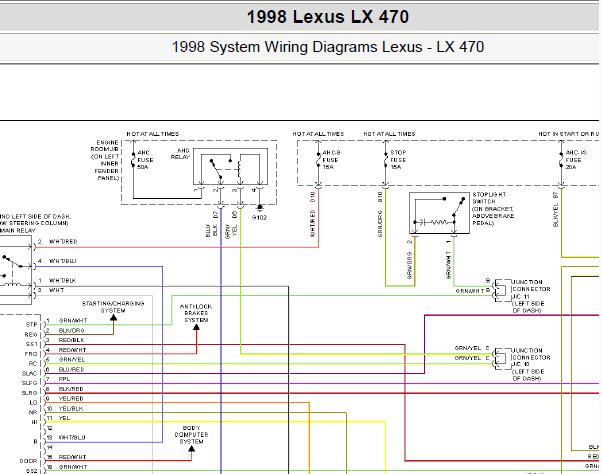Click the 'SS2' terminal label
This screenshot has height=474, width=602.
31,471
